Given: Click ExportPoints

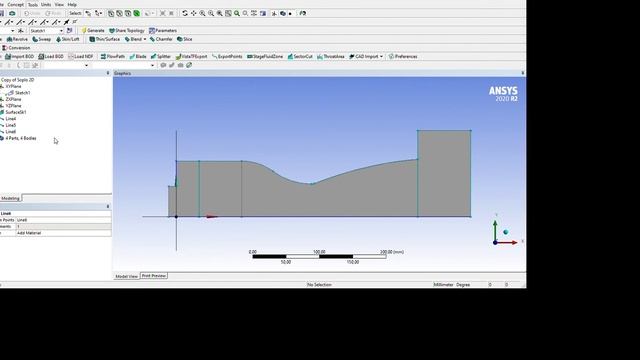Looking at the screenshot, I should [x=227, y=56].
